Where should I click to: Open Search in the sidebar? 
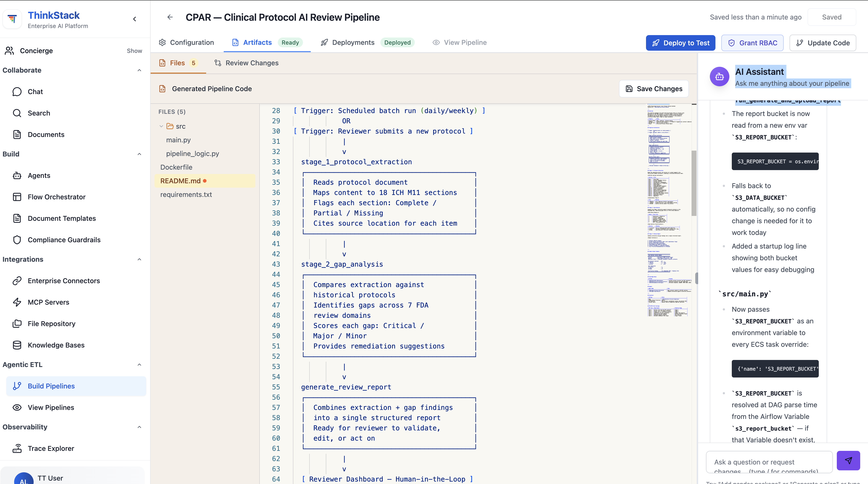click(x=39, y=113)
